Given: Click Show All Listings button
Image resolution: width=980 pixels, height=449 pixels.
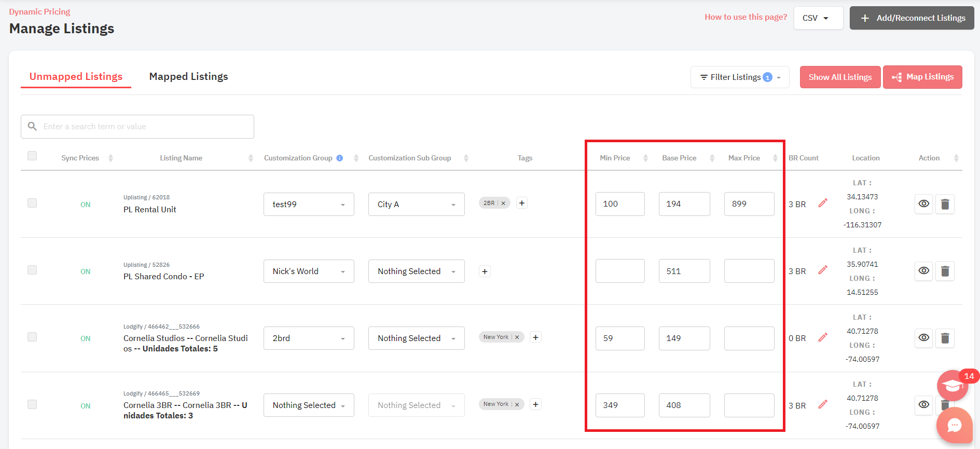Looking at the screenshot, I should 840,77.
